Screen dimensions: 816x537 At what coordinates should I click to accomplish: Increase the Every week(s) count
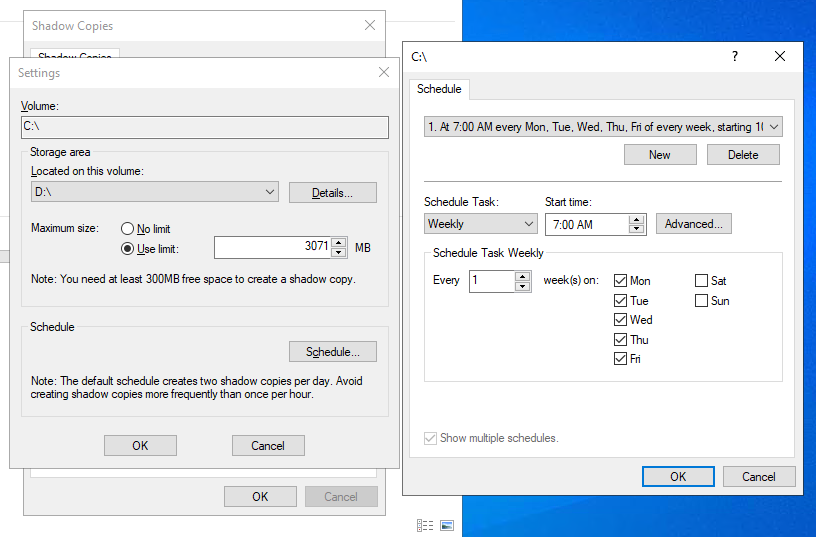point(522,276)
